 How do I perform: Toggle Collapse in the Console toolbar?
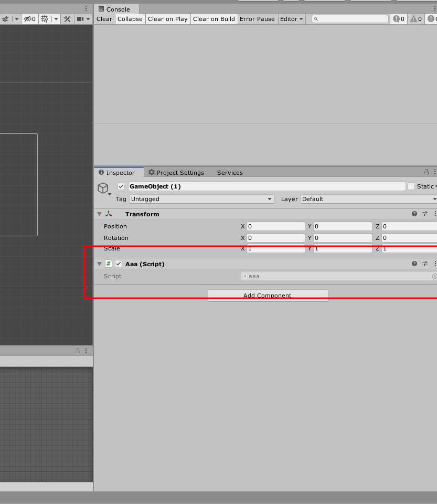click(130, 19)
